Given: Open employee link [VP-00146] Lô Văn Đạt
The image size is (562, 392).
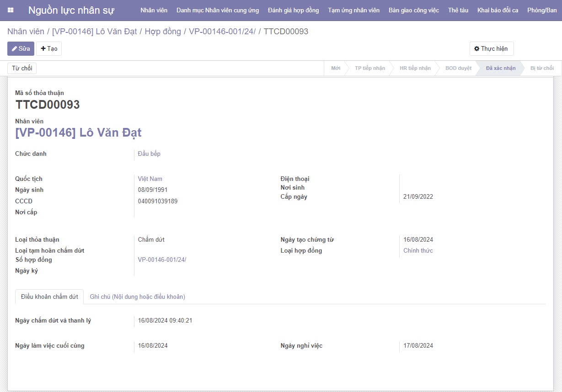Looking at the screenshot, I should [x=78, y=132].
